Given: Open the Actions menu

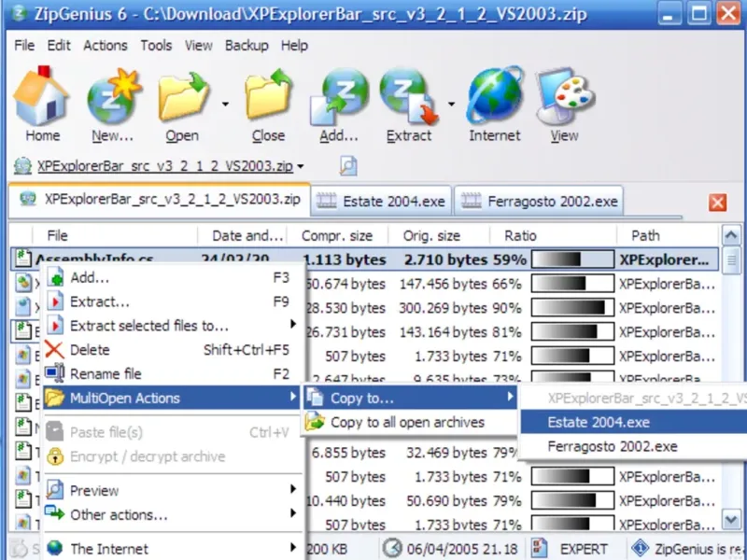Looking at the screenshot, I should coord(106,45).
